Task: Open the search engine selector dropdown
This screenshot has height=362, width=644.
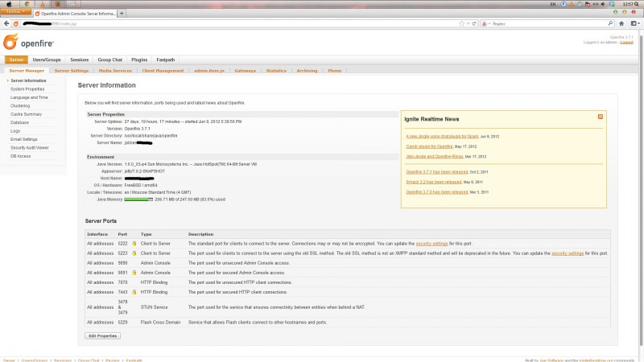Action: (485, 24)
